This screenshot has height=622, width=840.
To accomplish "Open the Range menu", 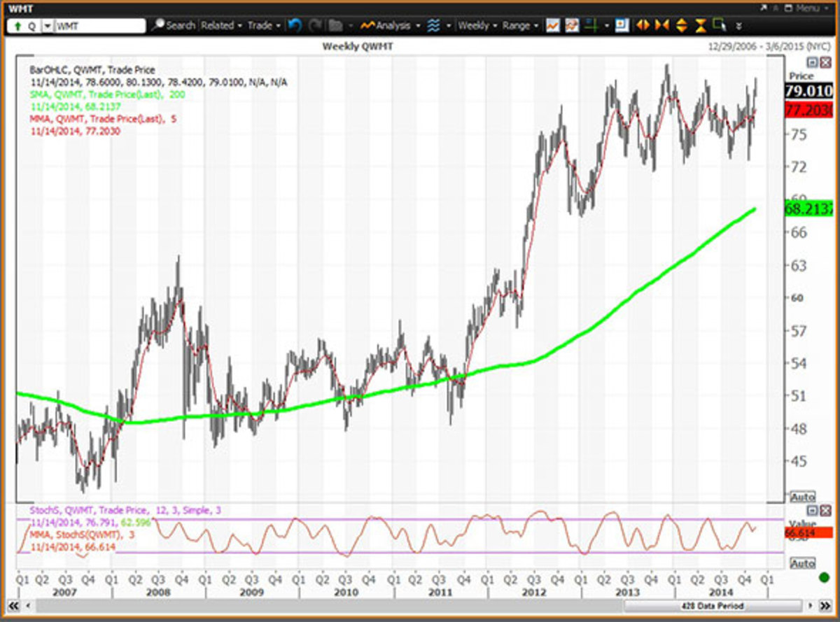I will 520,26.
